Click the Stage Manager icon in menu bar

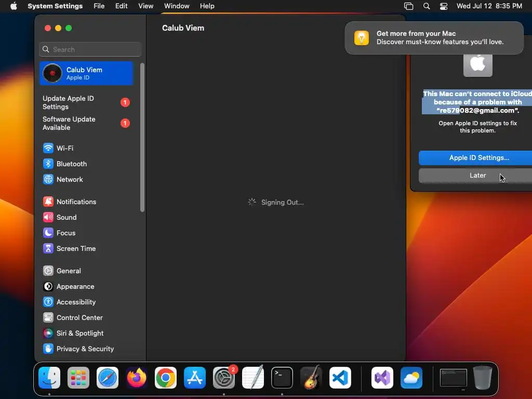408,6
